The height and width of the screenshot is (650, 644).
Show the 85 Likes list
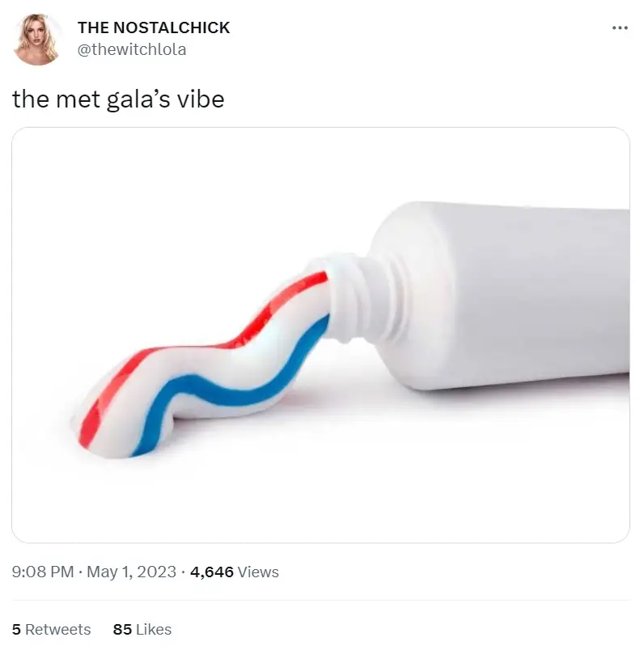142,629
